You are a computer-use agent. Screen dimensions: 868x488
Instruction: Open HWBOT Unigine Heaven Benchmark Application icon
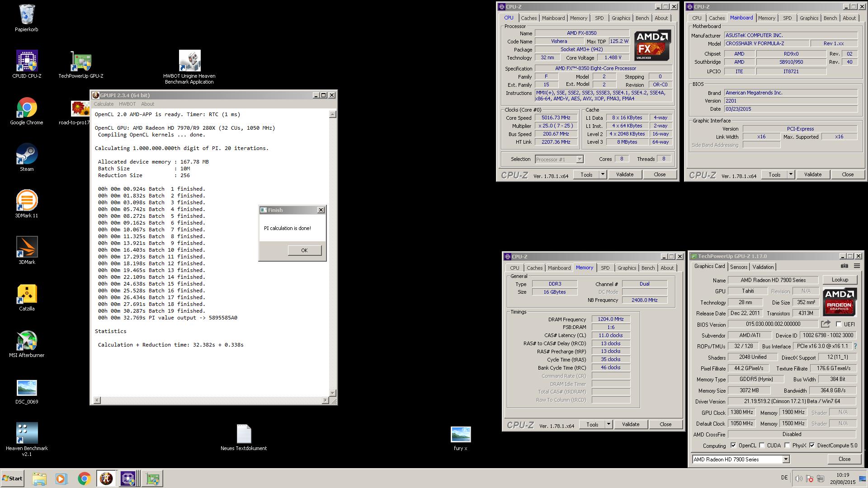coord(189,67)
